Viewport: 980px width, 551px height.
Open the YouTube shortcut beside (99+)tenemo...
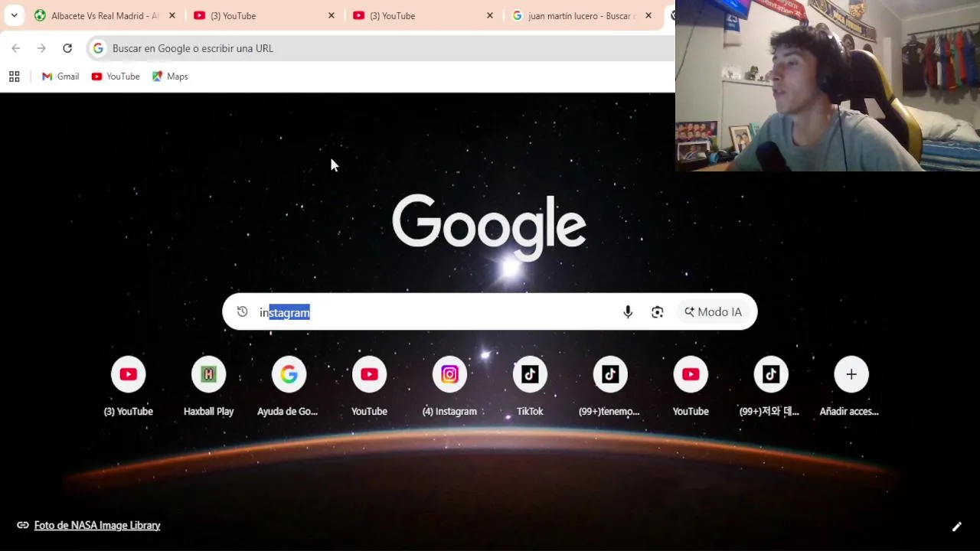pyautogui.click(x=691, y=387)
